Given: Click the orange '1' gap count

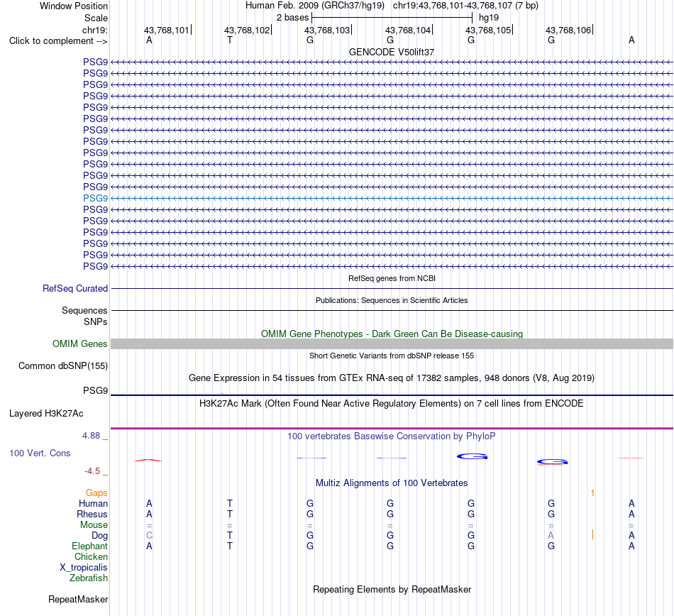Looking at the screenshot, I should point(592,493).
